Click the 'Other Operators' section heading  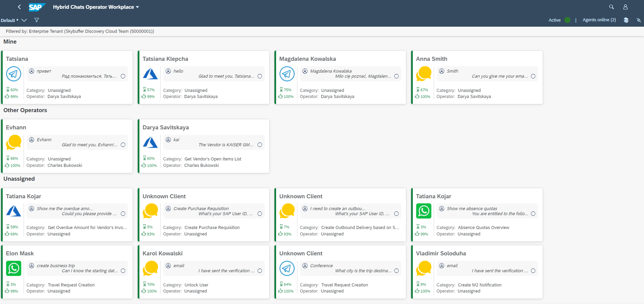25,110
